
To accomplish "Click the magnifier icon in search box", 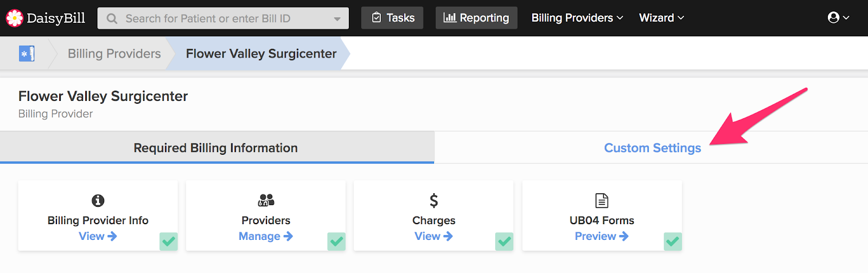I will click(112, 18).
